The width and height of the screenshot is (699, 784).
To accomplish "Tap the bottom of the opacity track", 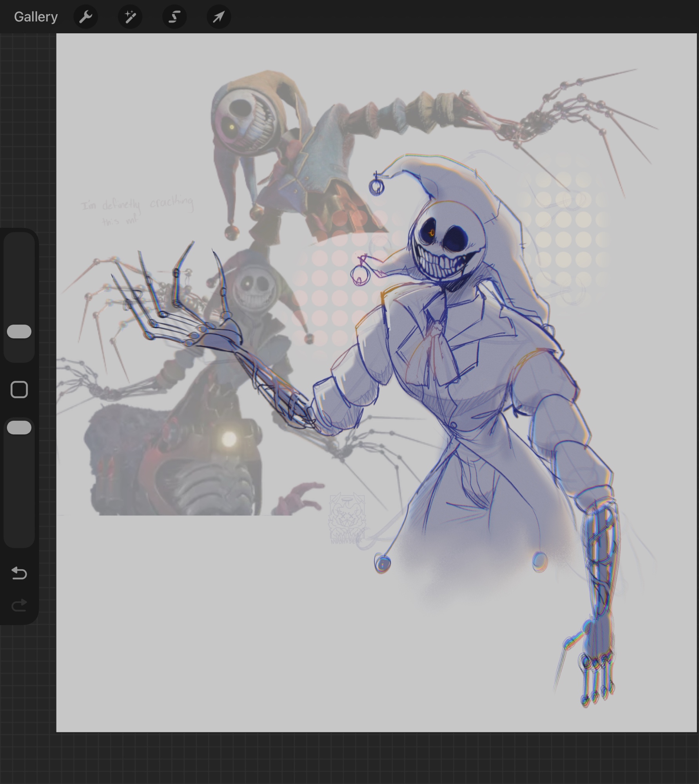I will coord(19,537).
